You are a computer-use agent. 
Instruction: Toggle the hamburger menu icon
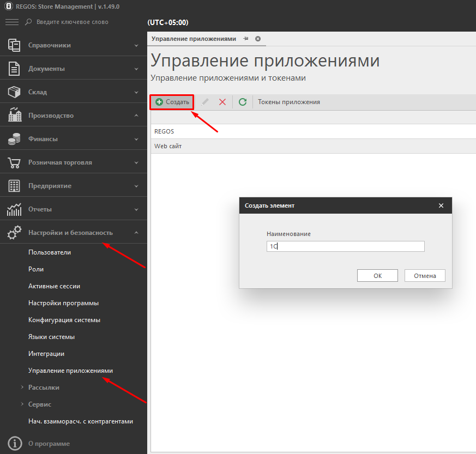pos(12,22)
